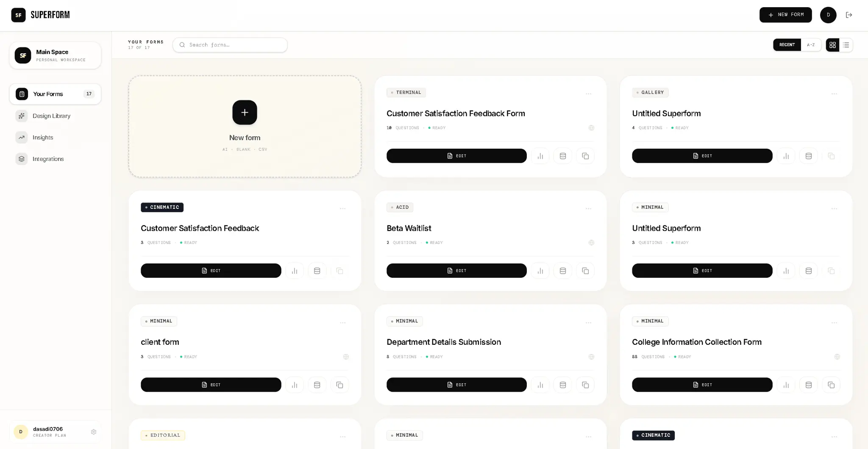
Task: Open analytics for Beta Waitlist form
Action: pyautogui.click(x=540, y=271)
